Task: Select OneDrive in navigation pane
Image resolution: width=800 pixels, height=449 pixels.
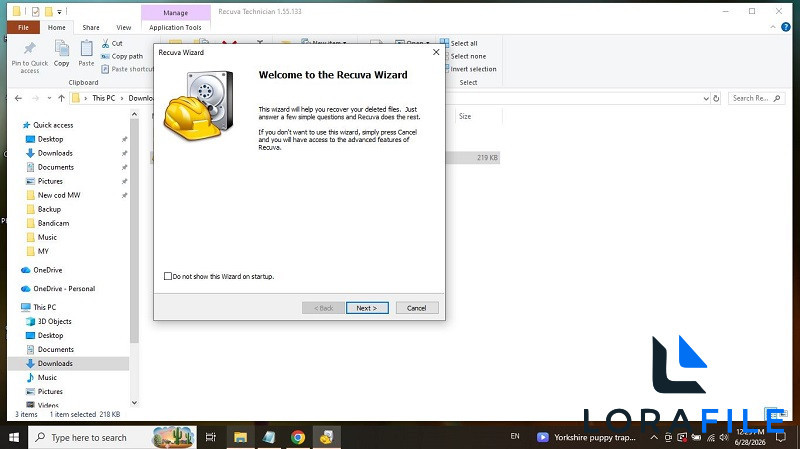Action: (x=47, y=270)
